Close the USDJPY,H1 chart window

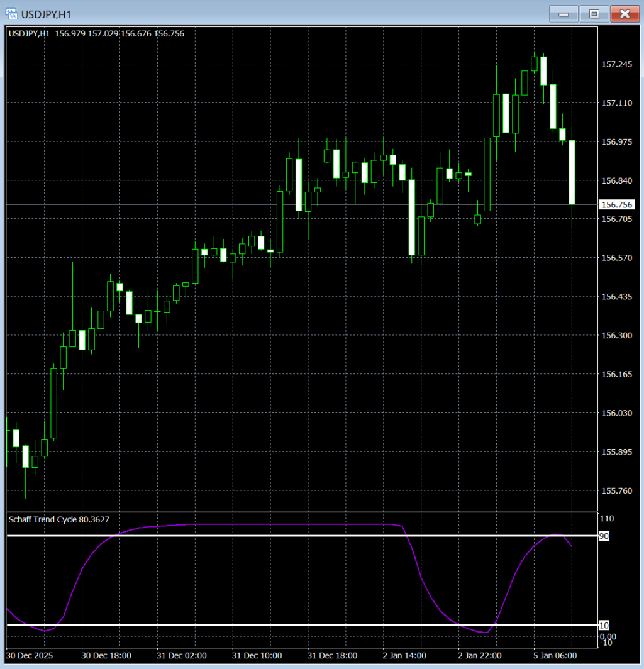(x=624, y=13)
